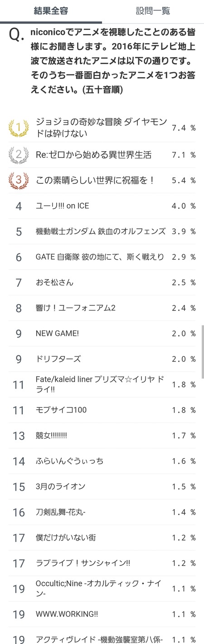This screenshot has width=204, height=644.
Task: Click the ドリフターズ row
Action: coord(102,359)
